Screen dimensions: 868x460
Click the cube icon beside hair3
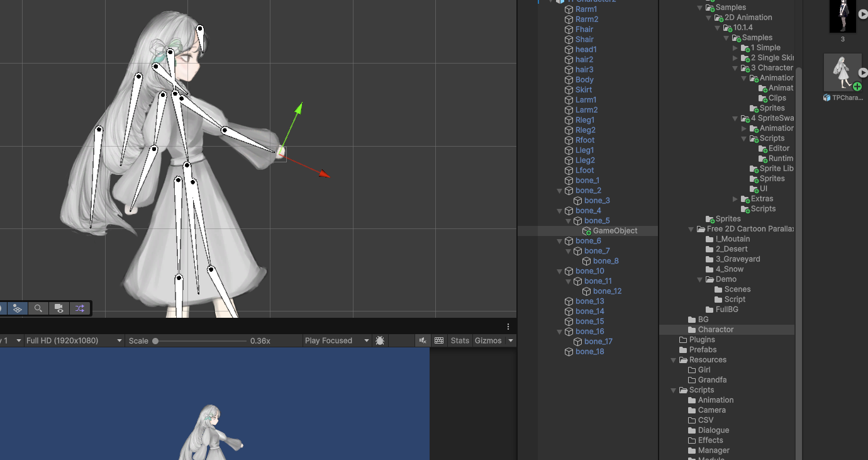(569, 70)
